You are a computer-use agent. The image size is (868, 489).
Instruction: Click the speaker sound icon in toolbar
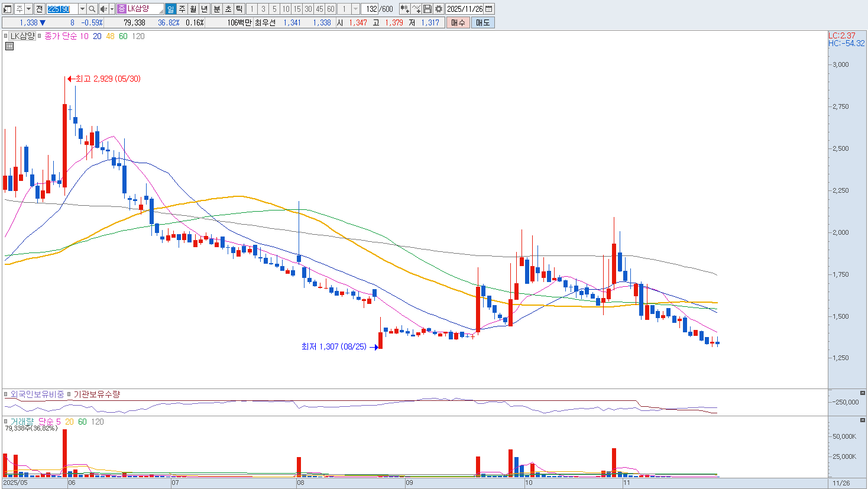point(103,9)
